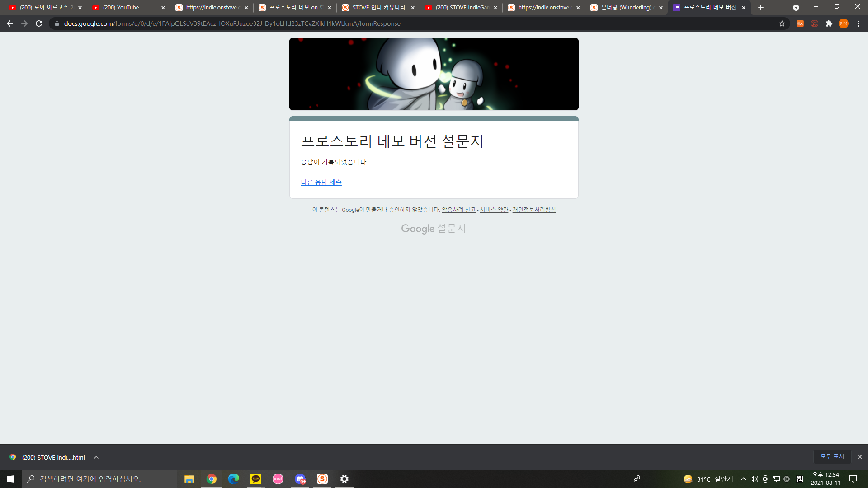Expand hidden system tray icons
Screen dimensions: 868x488
[743, 479]
